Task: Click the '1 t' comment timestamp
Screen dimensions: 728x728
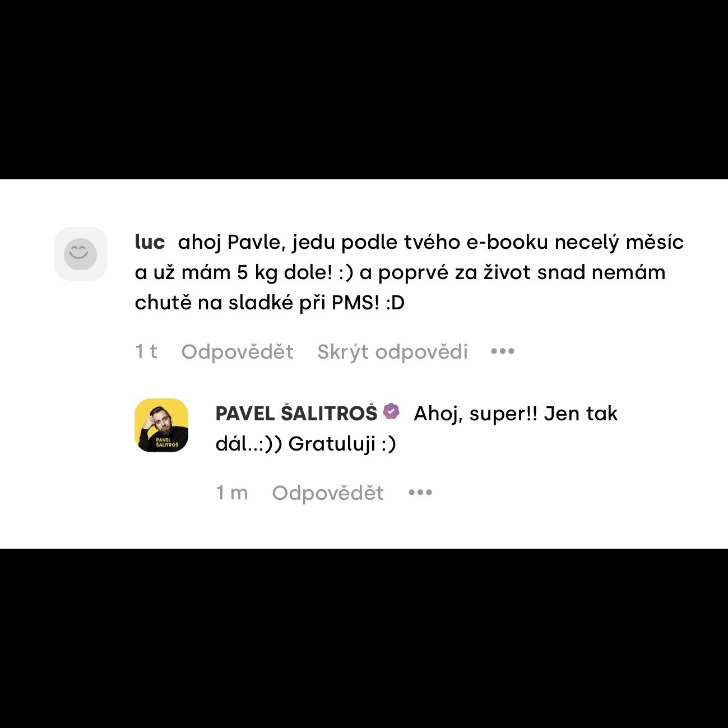Action: 146,351
